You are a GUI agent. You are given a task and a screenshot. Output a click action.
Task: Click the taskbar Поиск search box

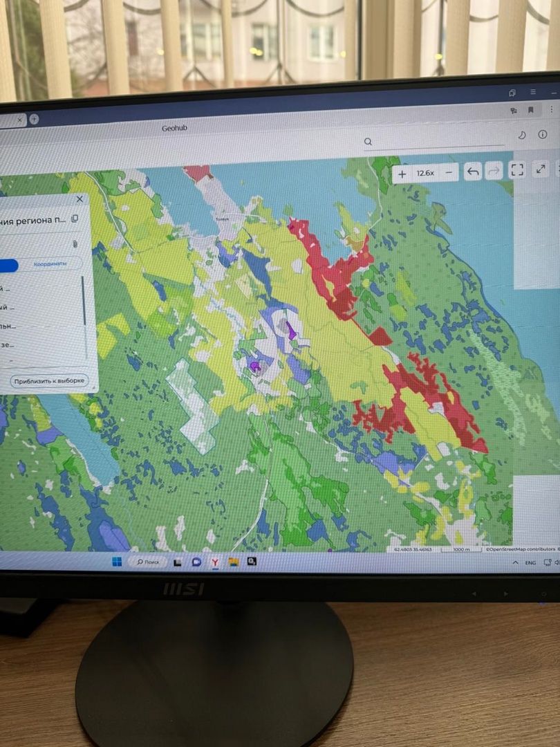(148, 562)
